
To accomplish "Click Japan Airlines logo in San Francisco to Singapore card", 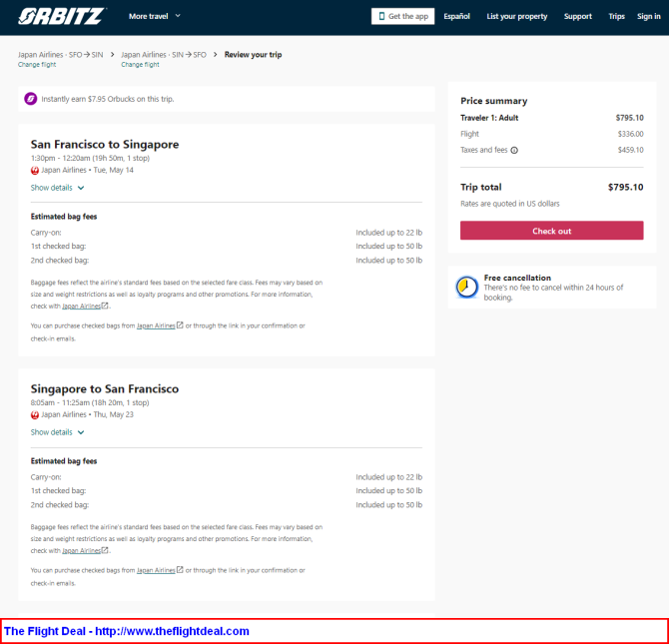I will [35, 171].
